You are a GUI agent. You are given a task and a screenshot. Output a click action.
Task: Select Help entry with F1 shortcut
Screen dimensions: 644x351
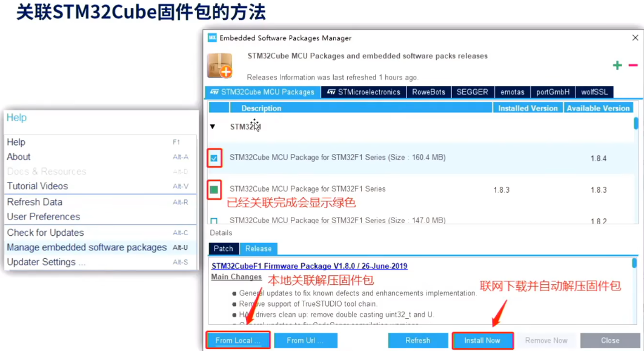click(x=99, y=142)
